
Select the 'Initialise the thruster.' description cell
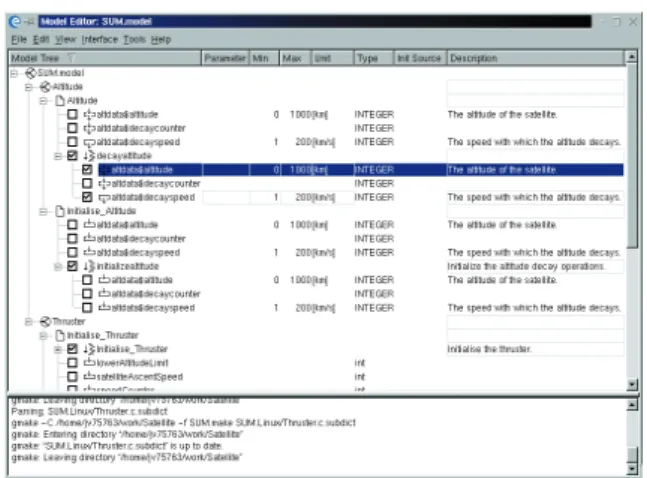pos(535,349)
